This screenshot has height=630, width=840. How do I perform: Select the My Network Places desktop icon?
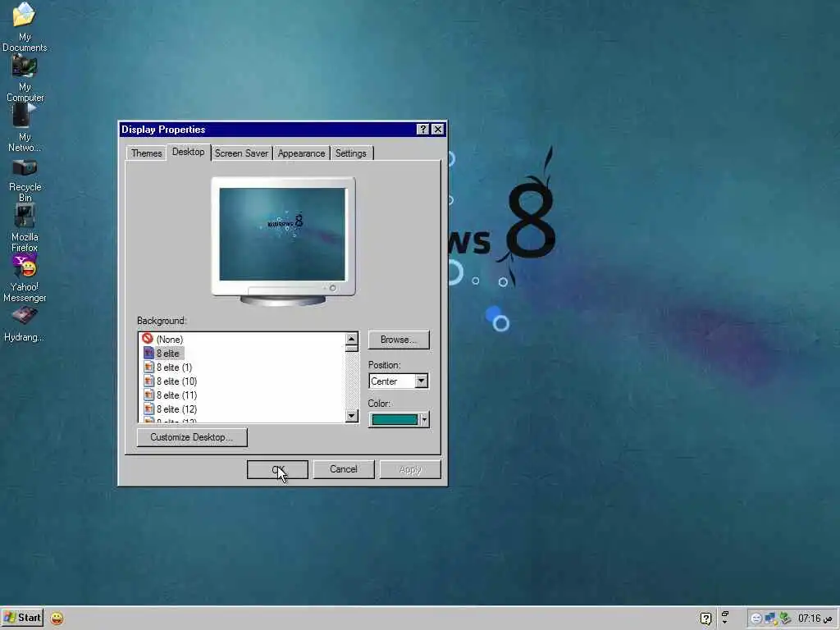24,128
